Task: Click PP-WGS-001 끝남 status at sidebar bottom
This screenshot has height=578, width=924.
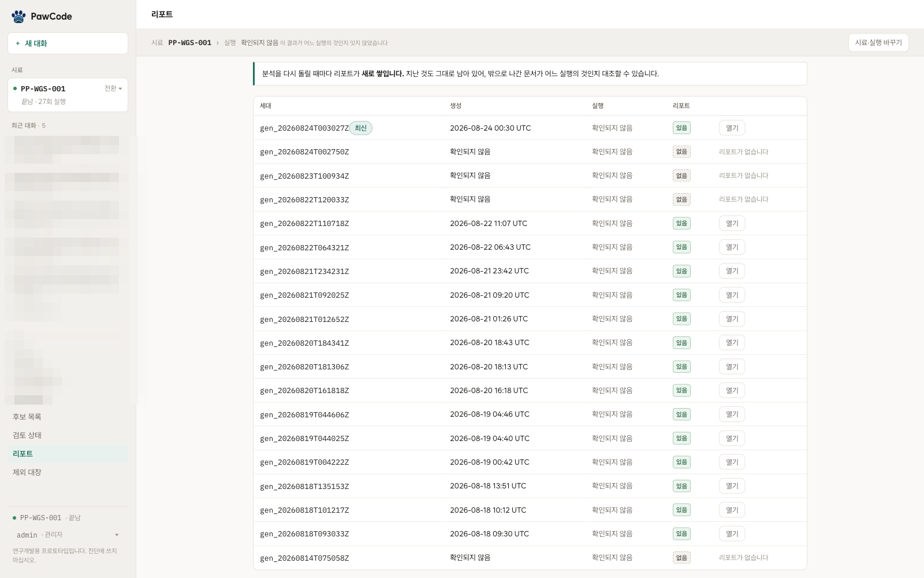Action: pos(47,518)
